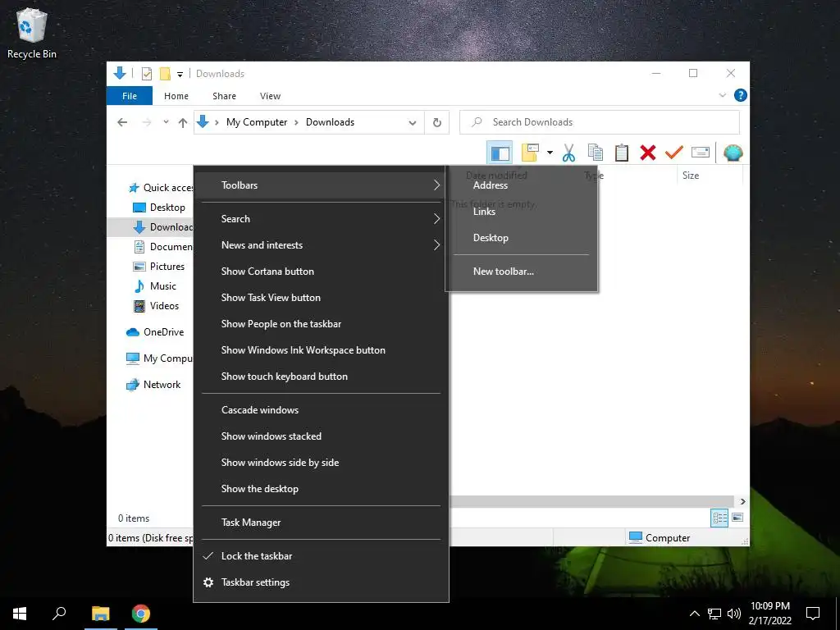840x630 pixels.
Task: Click the envelope email toolbar icon
Action: [x=701, y=153]
